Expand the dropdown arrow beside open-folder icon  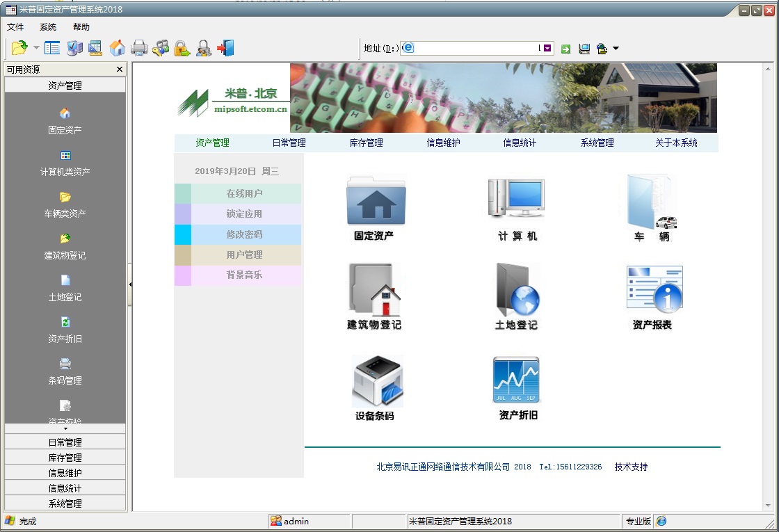[x=36, y=48]
